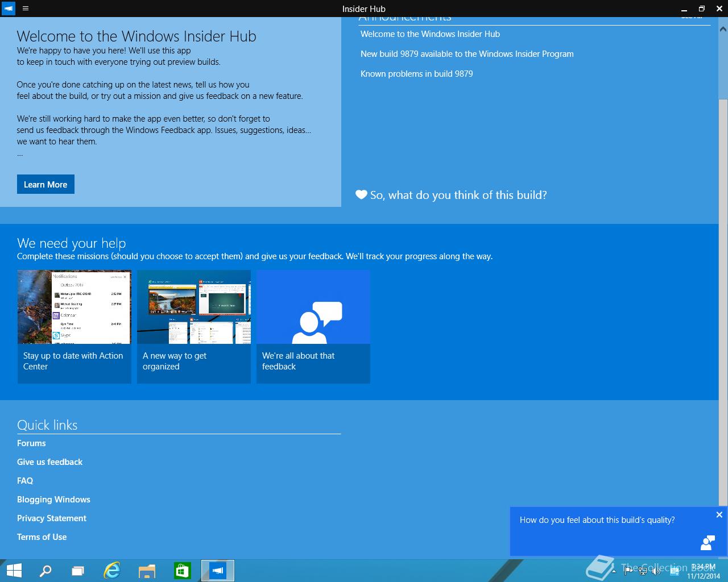Click So, what do you think of this build?
728x582 pixels.
coord(458,195)
